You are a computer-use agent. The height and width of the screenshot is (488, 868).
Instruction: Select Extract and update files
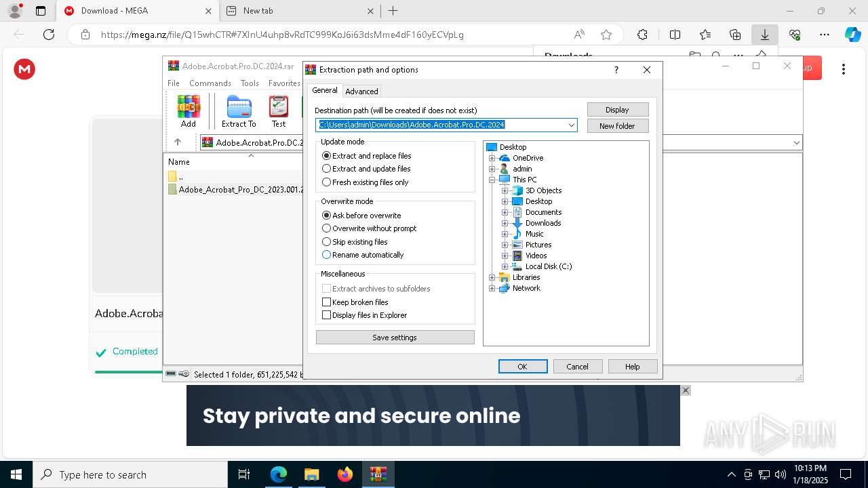(x=367, y=169)
